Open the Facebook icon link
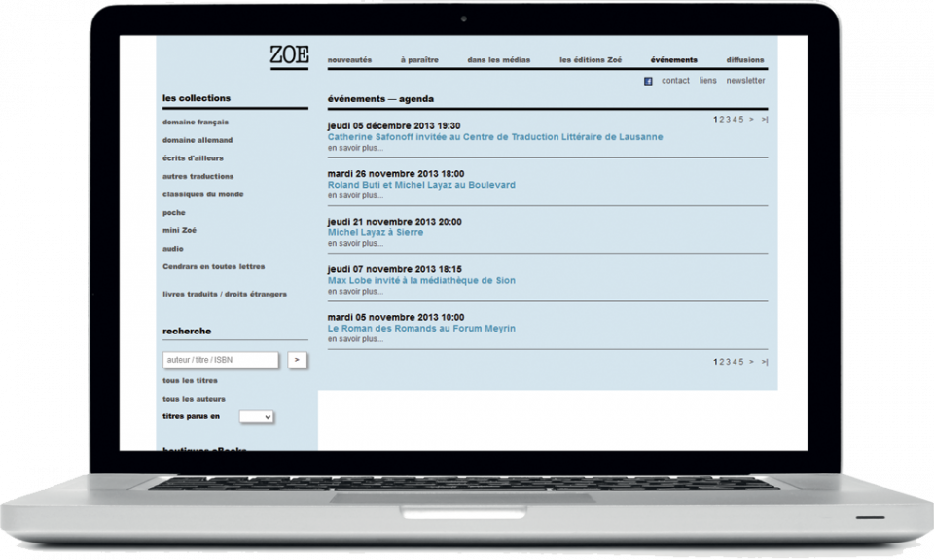934x560 pixels. pos(648,81)
